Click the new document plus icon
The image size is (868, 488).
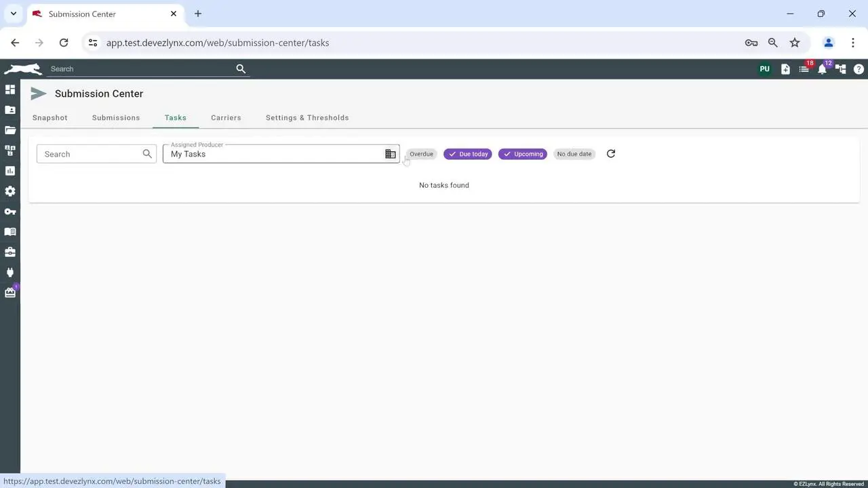pos(785,69)
